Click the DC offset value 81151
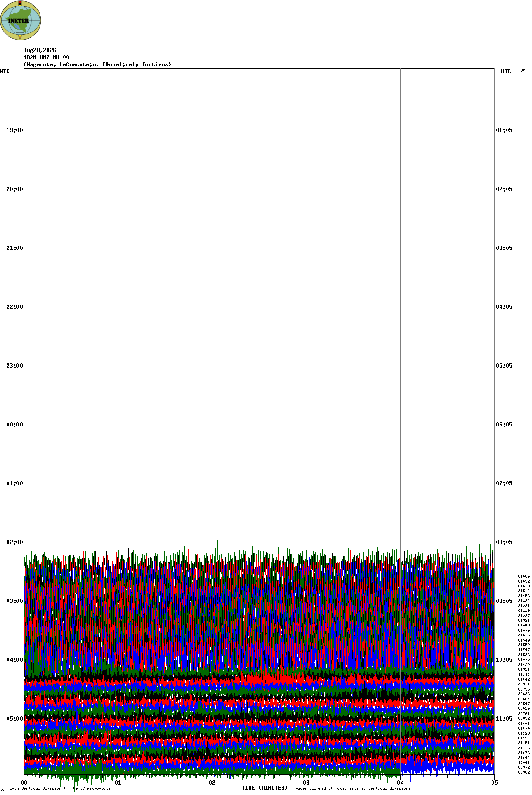The height and width of the screenshot is (795, 532). pos(524,743)
